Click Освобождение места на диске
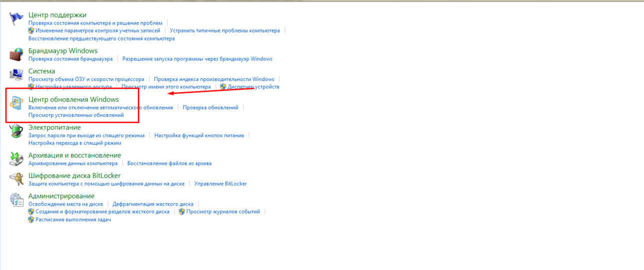This screenshot has height=270, width=644. pyautogui.click(x=66, y=204)
